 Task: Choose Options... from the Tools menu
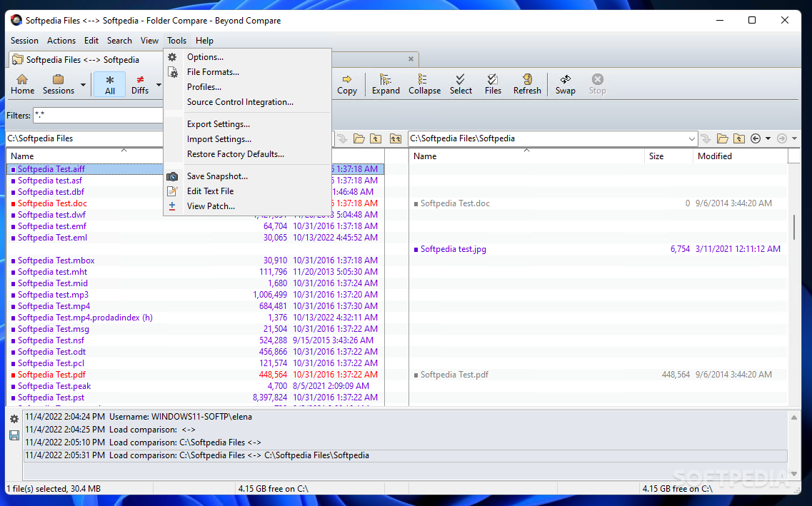tap(248, 57)
